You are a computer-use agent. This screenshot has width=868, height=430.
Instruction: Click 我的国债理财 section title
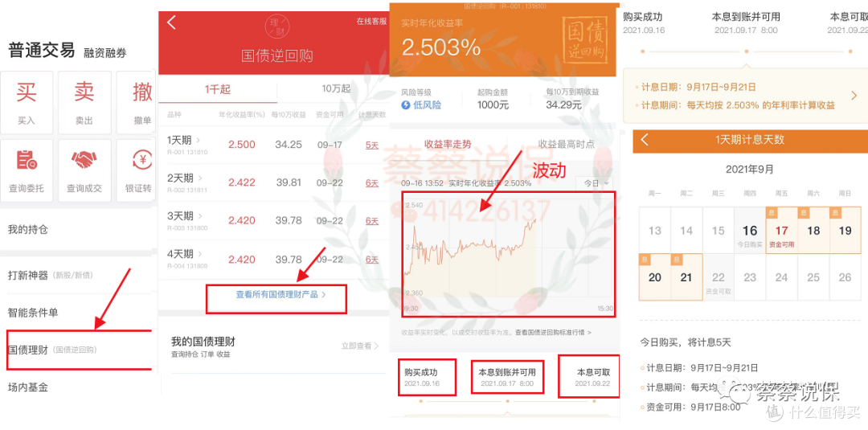click(203, 342)
